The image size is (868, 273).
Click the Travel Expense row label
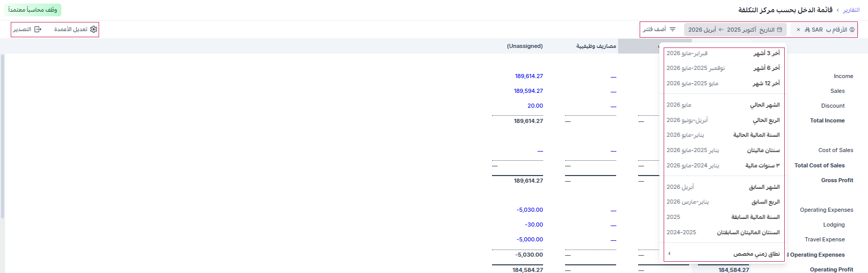pos(825,239)
